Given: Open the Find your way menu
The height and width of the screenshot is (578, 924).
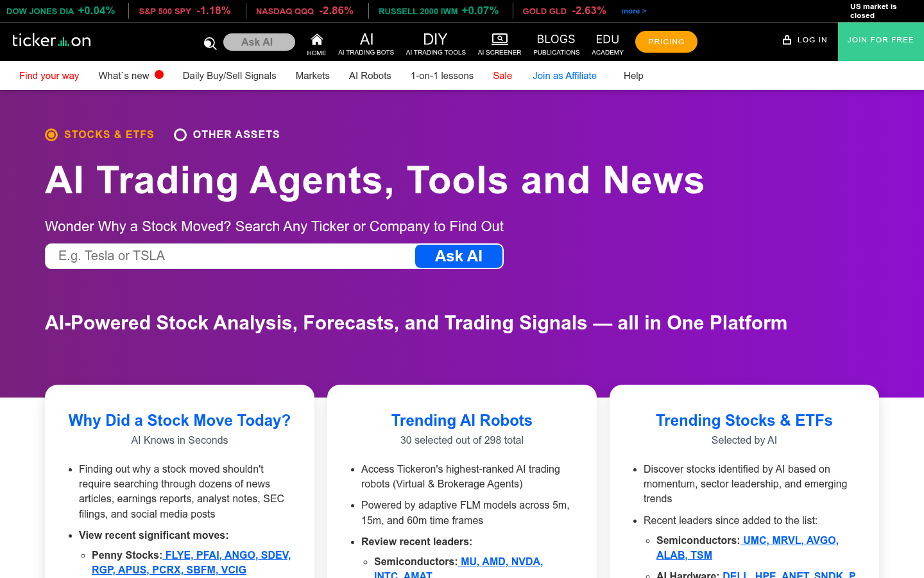Looking at the screenshot, I should click(49, 76).
